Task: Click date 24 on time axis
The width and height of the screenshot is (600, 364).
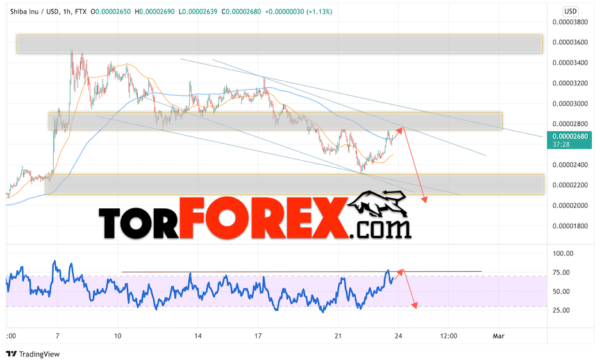Action: [x=398, y=336]
